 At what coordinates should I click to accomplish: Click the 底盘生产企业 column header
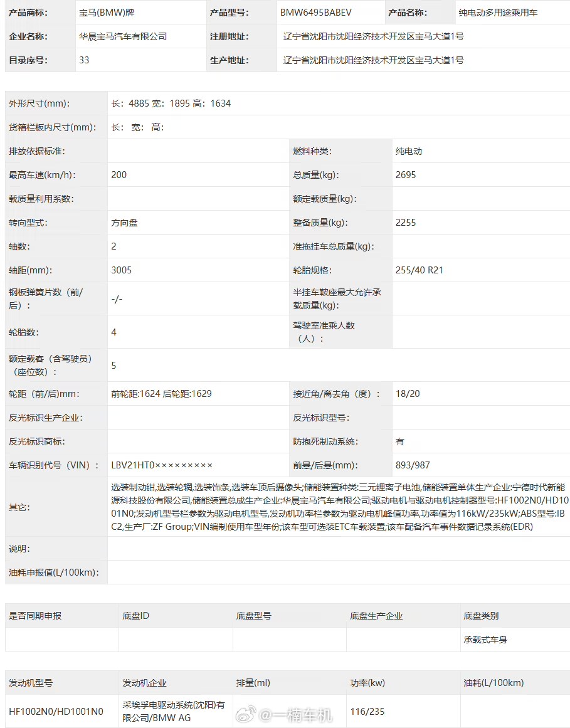376,616
